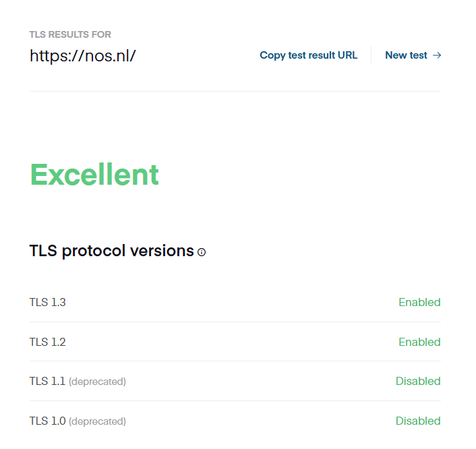
Task: Start a New test
Action: coord(406,55)
